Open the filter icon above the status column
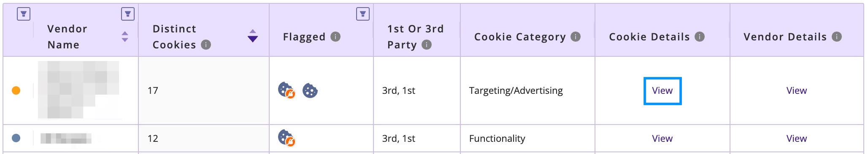The height and width of the screenshot is (154, 868). point(24,14)
